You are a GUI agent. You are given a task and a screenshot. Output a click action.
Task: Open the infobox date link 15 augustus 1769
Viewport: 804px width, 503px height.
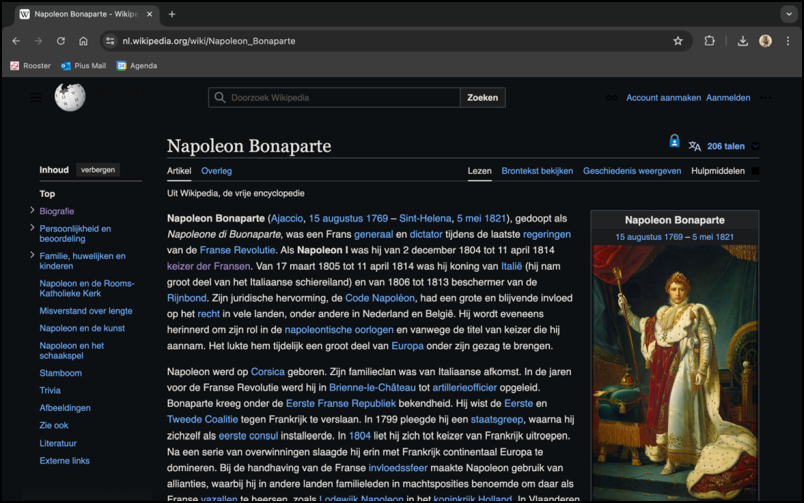(649, 237)
